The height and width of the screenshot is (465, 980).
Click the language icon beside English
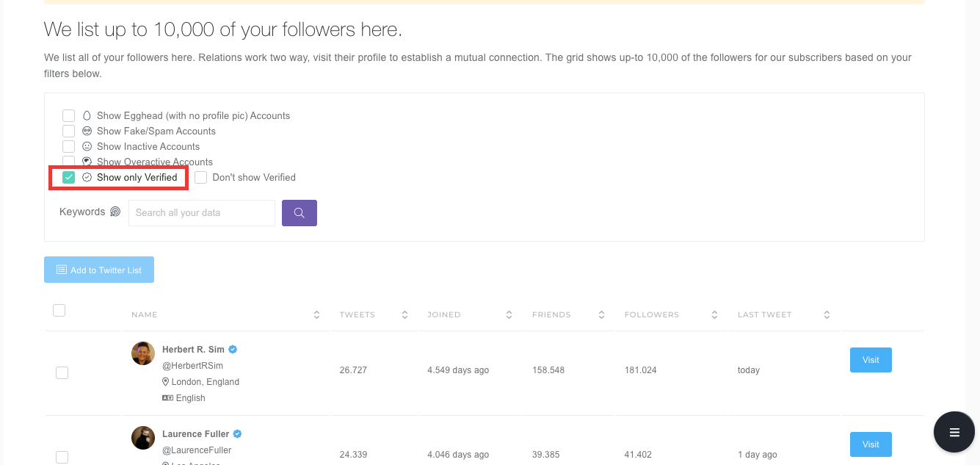[x=167, y=398]
